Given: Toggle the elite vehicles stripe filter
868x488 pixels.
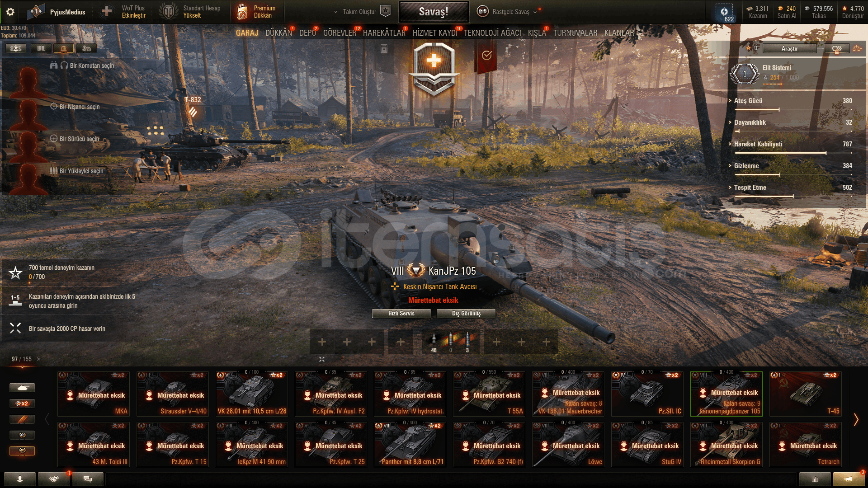Looking at the screenshot, I should point(22,419).
